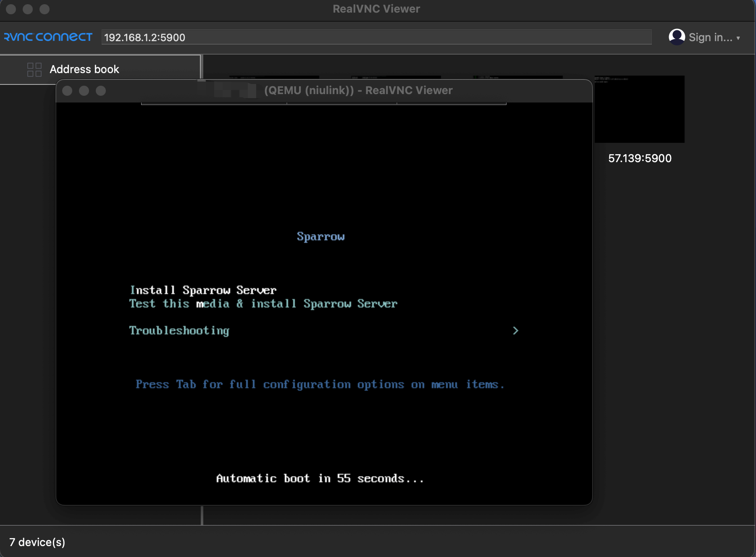756x557 pixels.
Task: Close the QEMU viewer window
Action: 67,91
